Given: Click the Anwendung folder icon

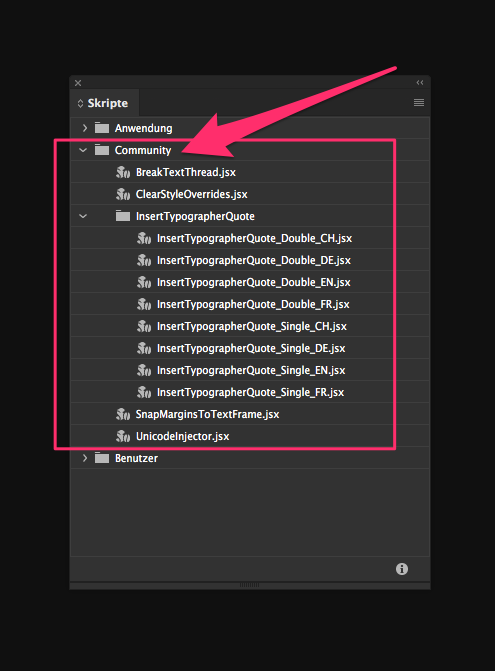Looking at the screenshot, I should coord(102,128).
